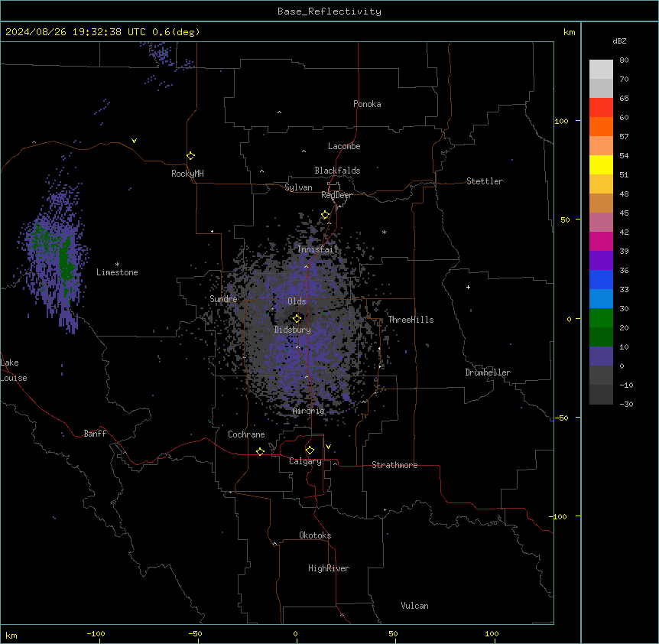Click the Stettler label
This screenshot has width=659, height=644.
pyautogui.click(x=485, y=181)
